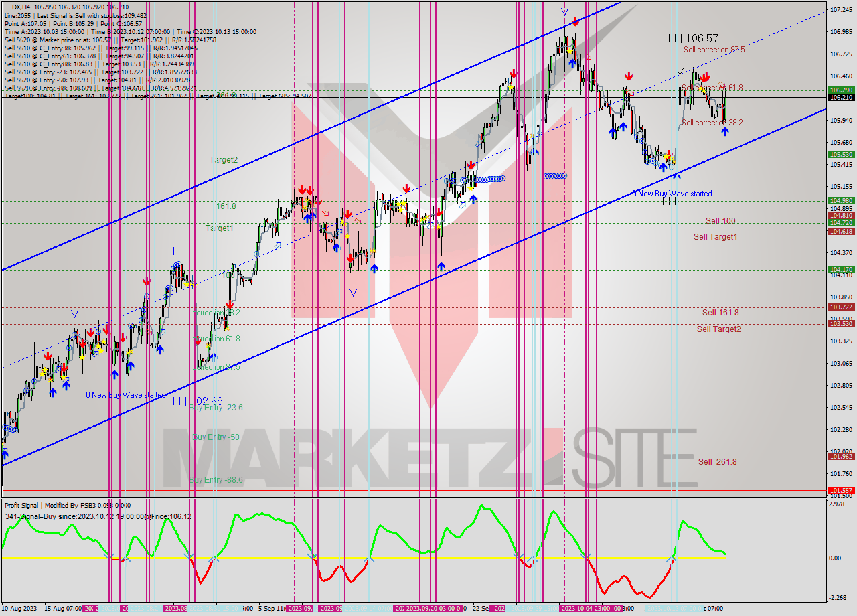Click the green 106.290 price tag

tap(841, 90)
